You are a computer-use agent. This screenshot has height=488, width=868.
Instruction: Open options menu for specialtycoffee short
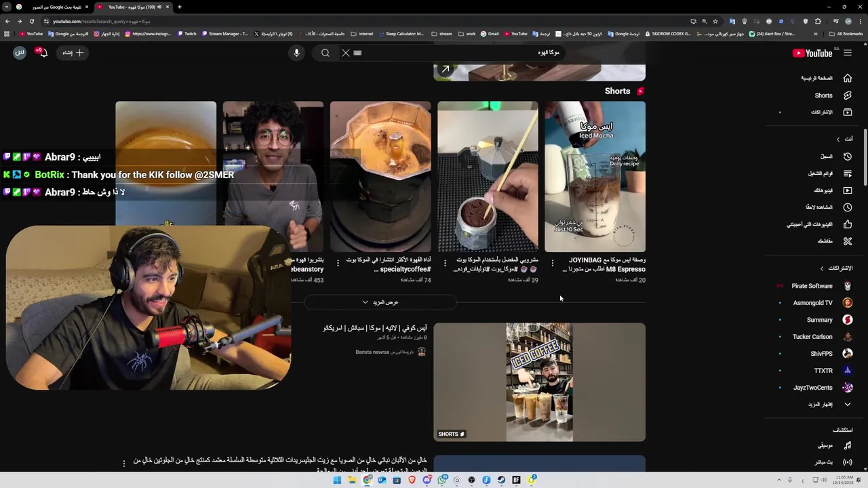coord(338,263)
